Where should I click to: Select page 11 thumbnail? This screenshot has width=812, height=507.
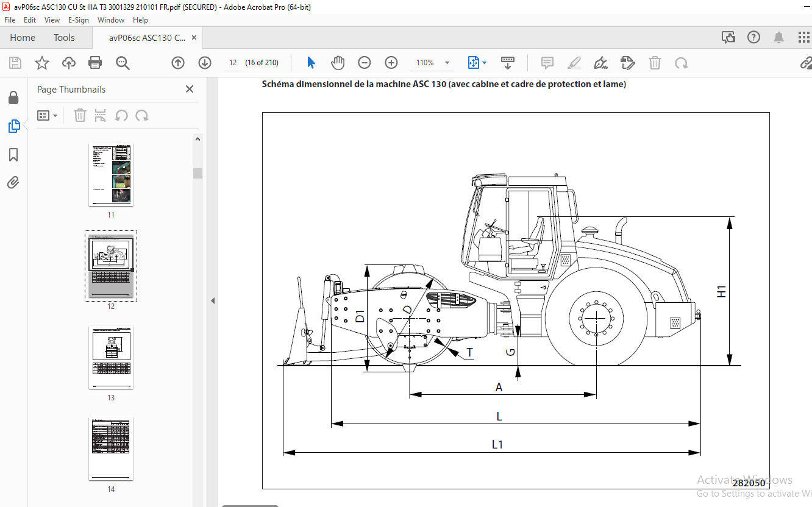111,175
